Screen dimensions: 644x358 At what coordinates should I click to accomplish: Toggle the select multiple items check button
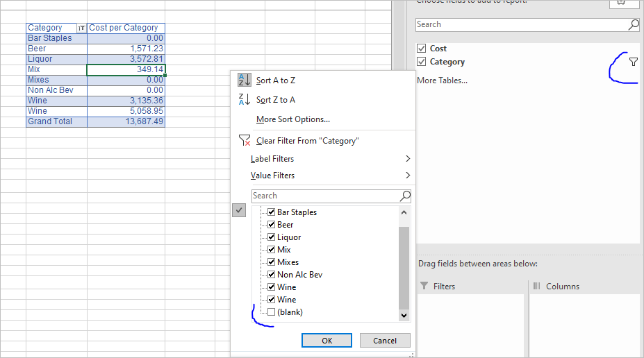point(239,210)
